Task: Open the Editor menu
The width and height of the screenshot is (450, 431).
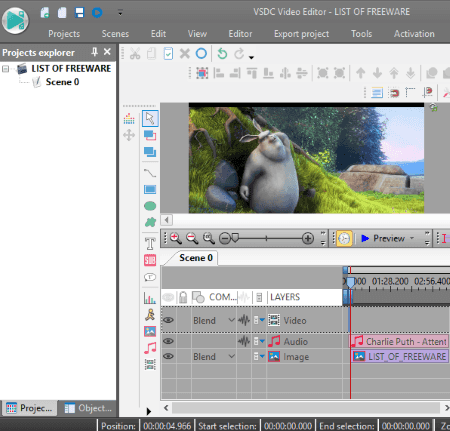Action: (x=240, y=34)
